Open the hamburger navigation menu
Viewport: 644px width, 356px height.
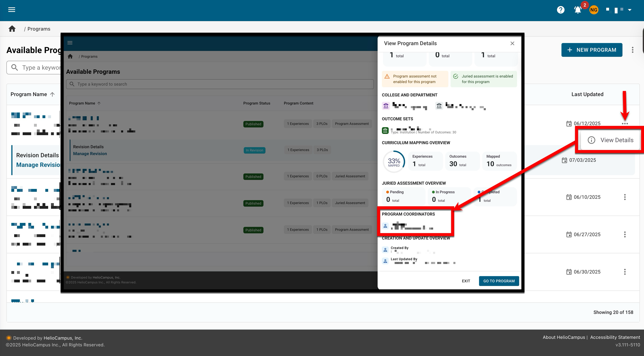(12, 10)
